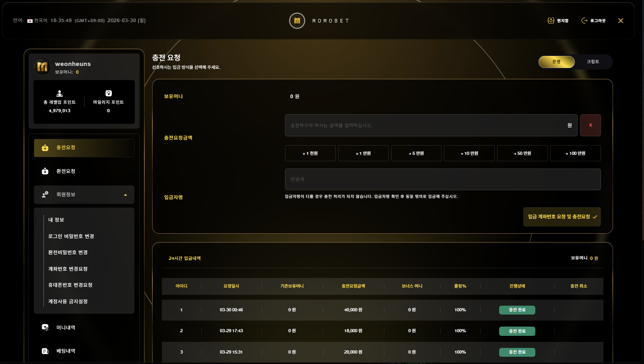Open 베팅내역 from the sidebar
The height and width of the screenshot is (364, 644).
point(66,351)
